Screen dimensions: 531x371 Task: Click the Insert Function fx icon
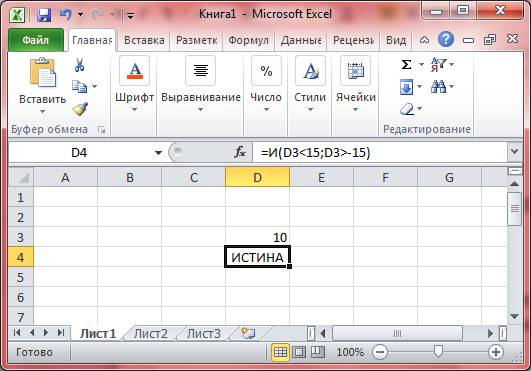point(240,152)
